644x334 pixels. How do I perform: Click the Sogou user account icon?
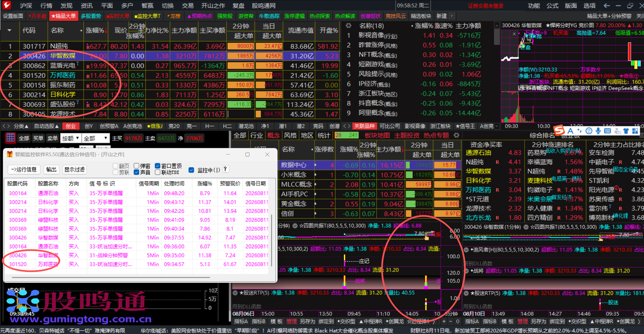(x=617, y=131)
